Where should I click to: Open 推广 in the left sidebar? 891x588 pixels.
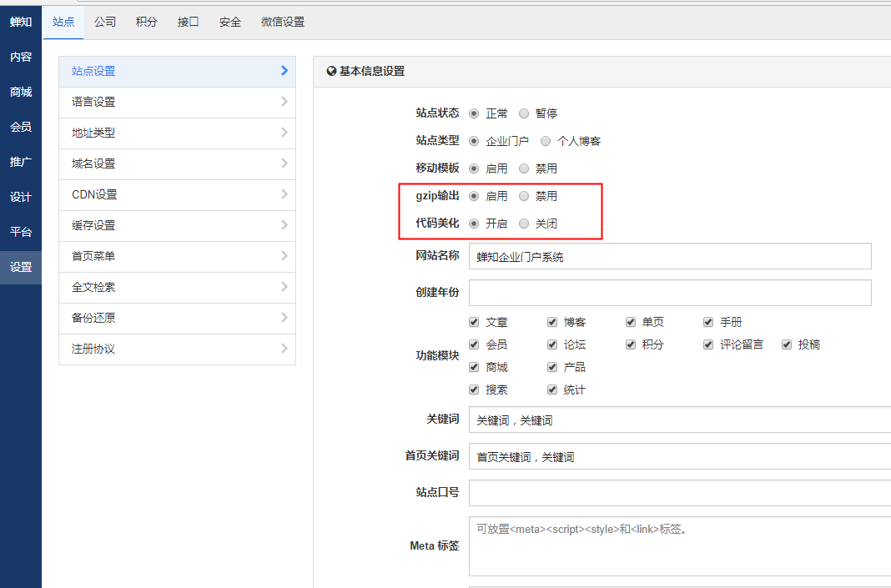[21, 162]
